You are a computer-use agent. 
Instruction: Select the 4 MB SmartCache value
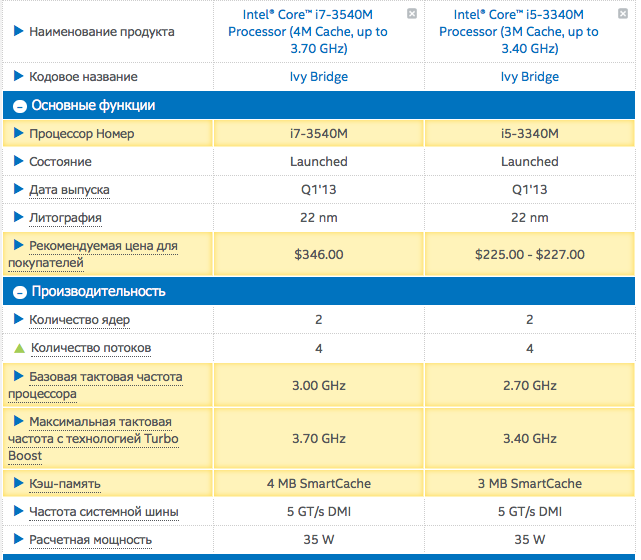click(319, 484)
